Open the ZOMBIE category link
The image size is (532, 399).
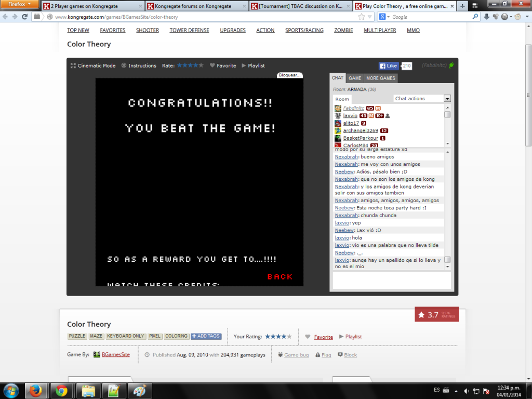pyautogui.click(x=343, y=30)
